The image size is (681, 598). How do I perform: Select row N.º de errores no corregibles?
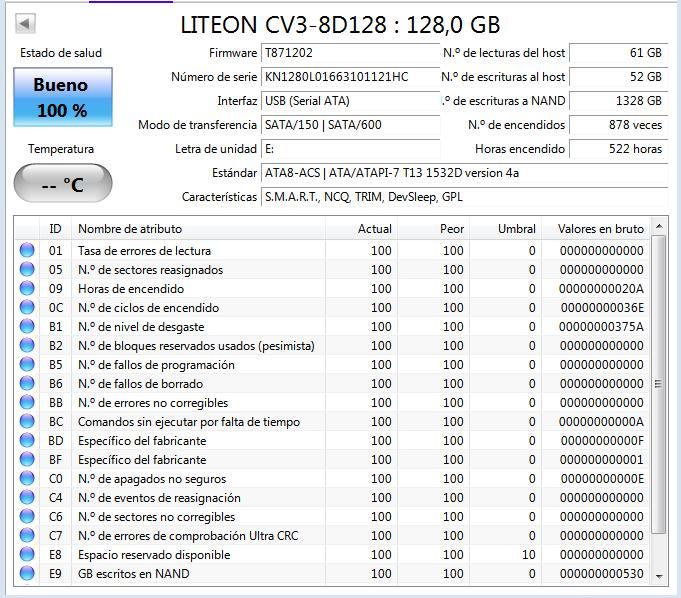(x=332, y=403)
